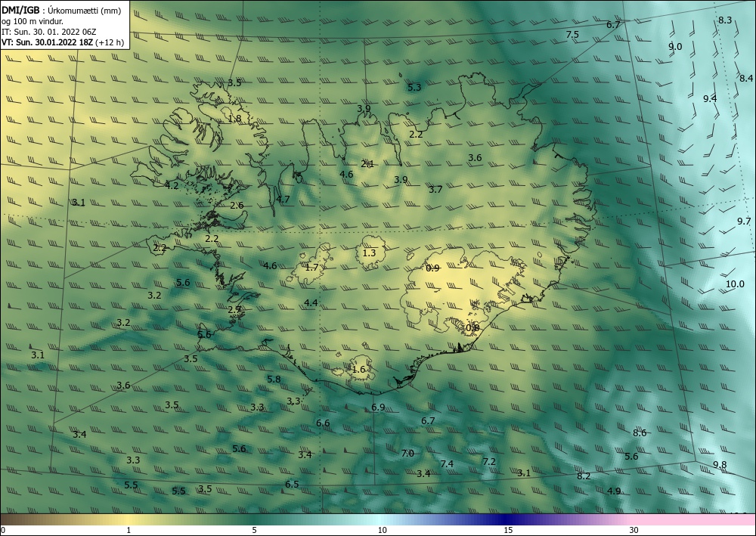The width and height of the screenshot is (756, 536).
Task: Click the 7.4 value label
Action: [x=447, y=463]
